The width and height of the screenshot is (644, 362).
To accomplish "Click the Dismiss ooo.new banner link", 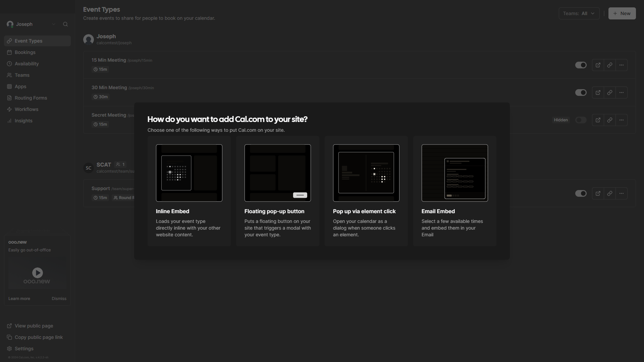I will pos(59,299).
